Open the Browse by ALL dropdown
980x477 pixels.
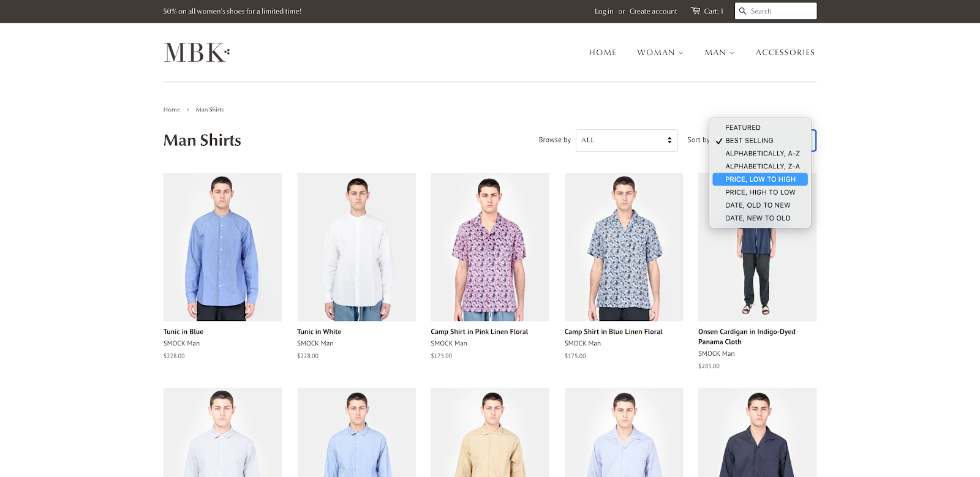coord(627,140)
